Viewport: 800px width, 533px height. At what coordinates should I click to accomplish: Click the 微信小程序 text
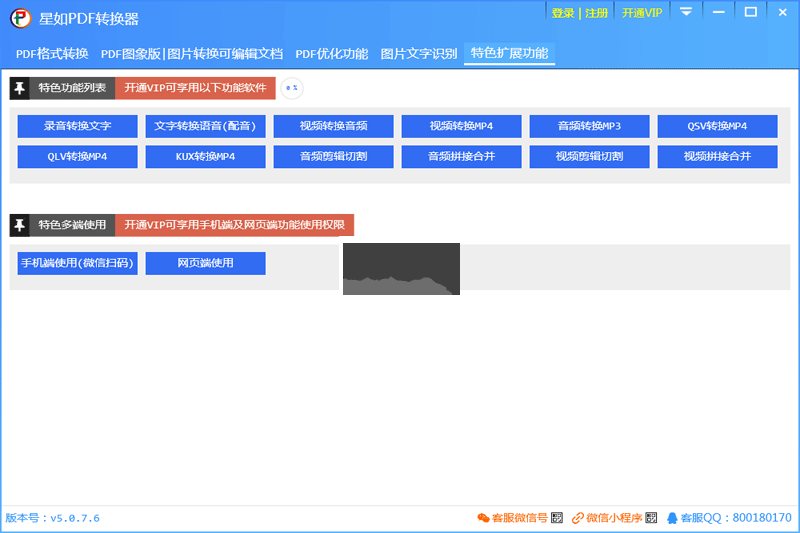(614, 518)
